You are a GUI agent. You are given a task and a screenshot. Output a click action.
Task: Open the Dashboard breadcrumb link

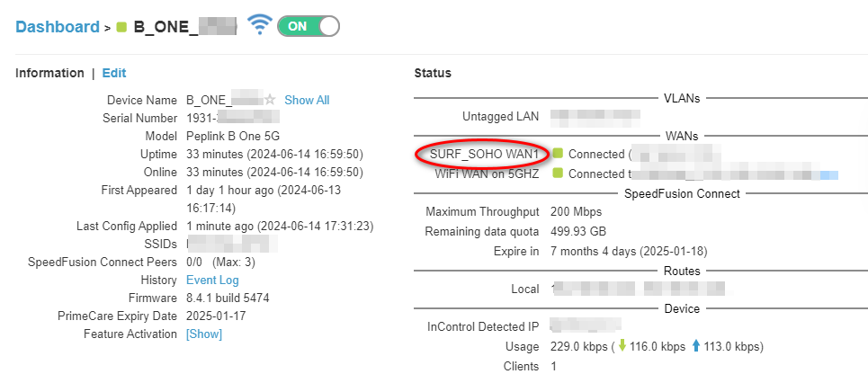coord(58,27)
